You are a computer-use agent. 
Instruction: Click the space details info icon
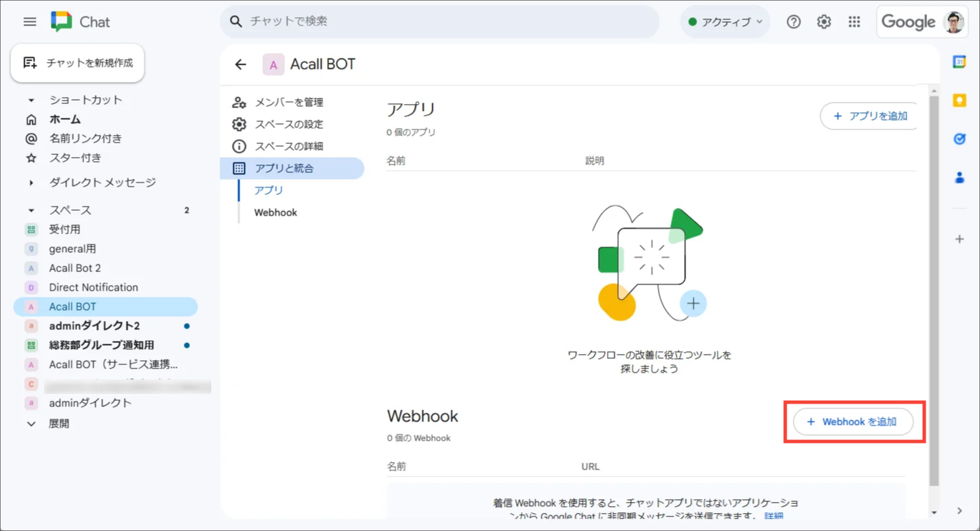pyautogui.click(x=239, y=146)
